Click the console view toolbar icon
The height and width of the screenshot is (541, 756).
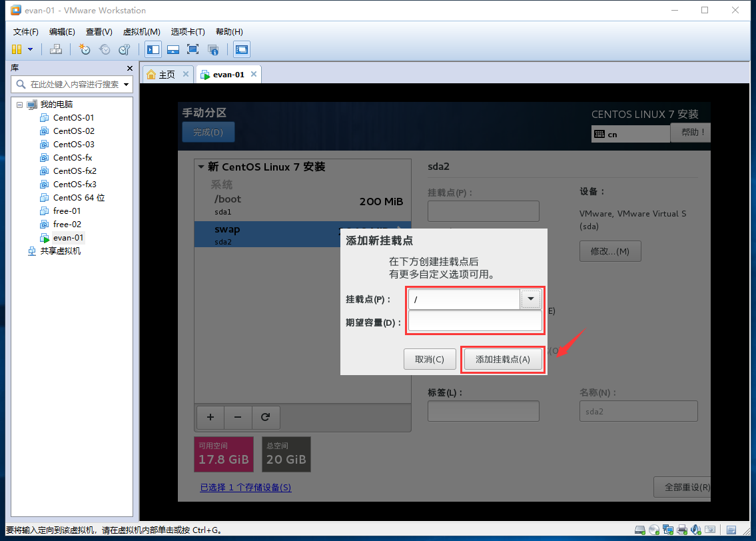tap(242, 49)
